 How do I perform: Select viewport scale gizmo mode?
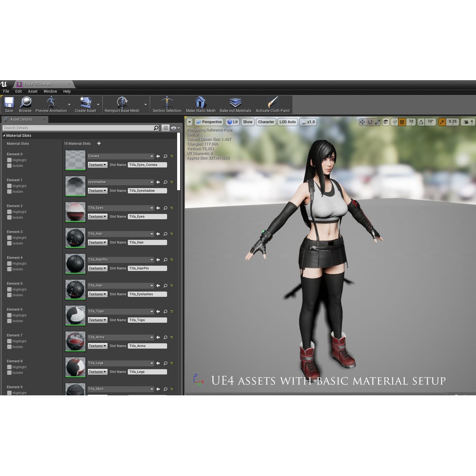(x=377, y=122)
